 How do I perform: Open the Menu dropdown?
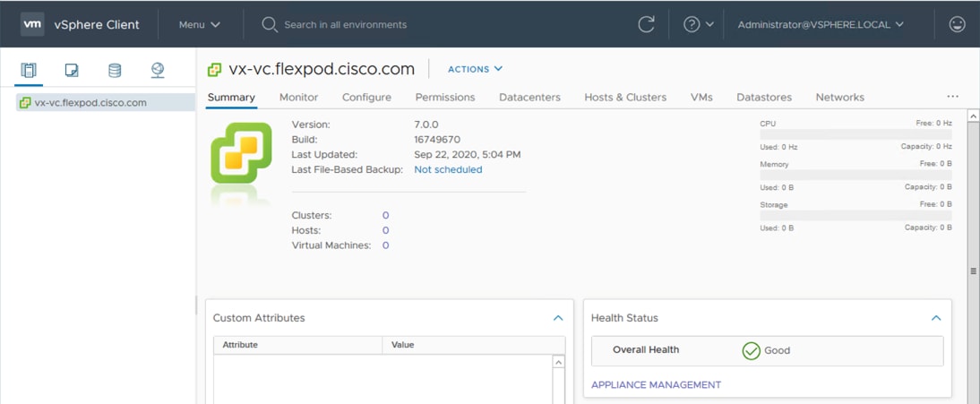coord(200,24)
